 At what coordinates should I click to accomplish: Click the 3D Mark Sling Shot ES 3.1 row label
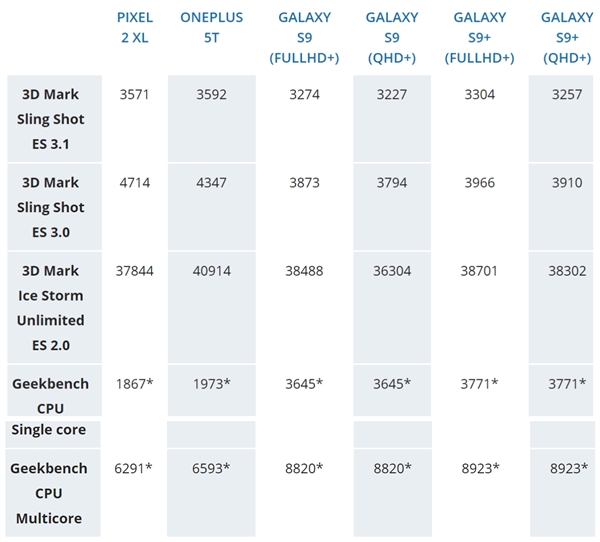point(50,119)
